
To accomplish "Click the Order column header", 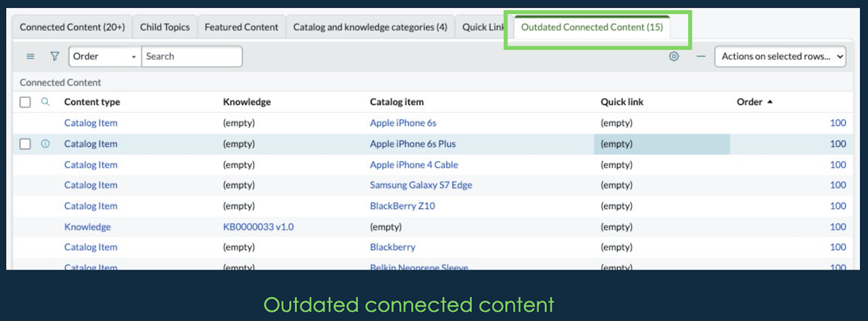I will point(750,102).
